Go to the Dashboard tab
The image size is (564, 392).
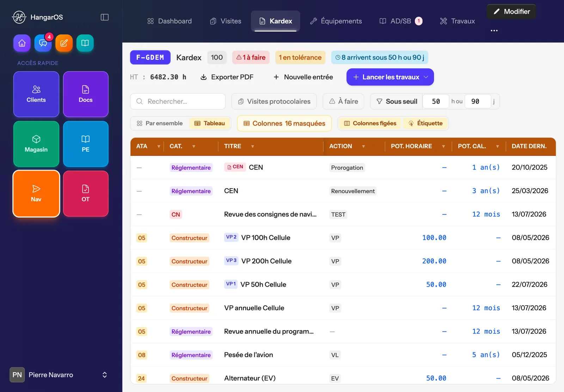coord(170,21)
